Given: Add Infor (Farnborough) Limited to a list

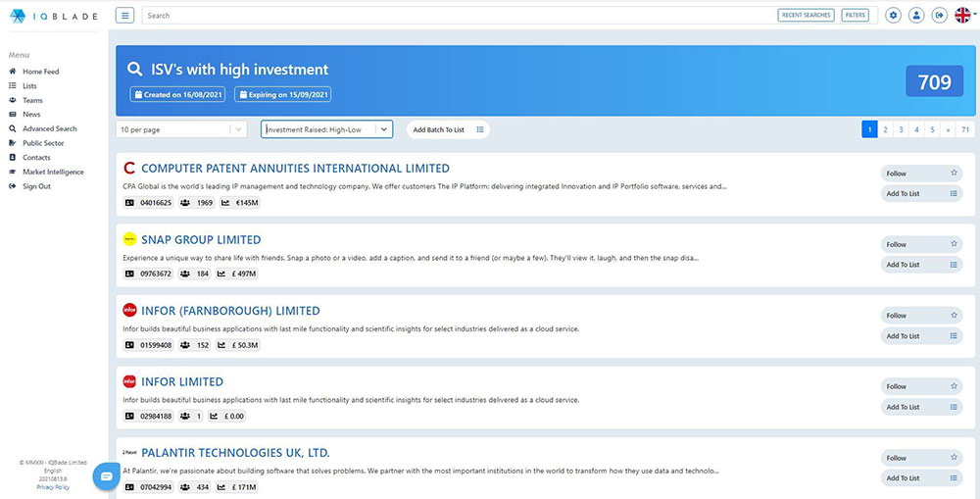Looking at the screenshot, I should pos(921,336).
